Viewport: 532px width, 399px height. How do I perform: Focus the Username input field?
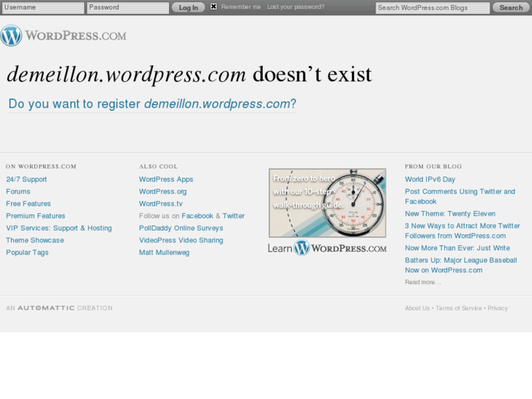tap(43, 7)
